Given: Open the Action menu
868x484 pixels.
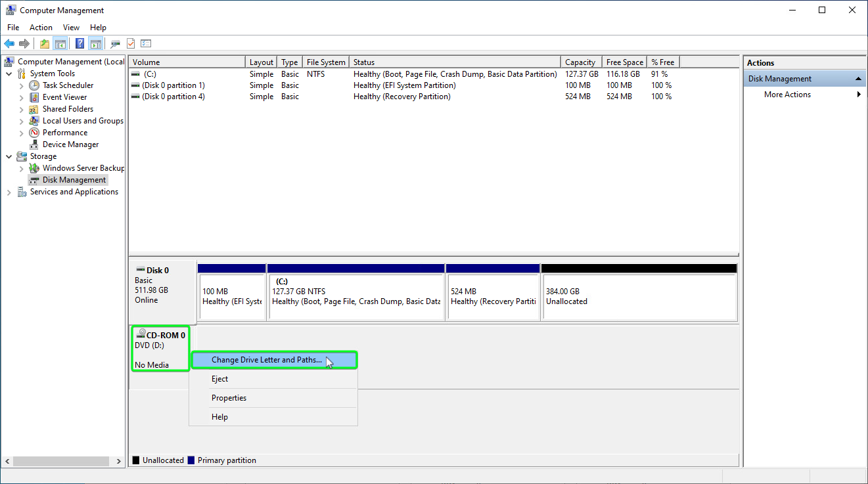Looking at the screenshot, I should 41,28.
